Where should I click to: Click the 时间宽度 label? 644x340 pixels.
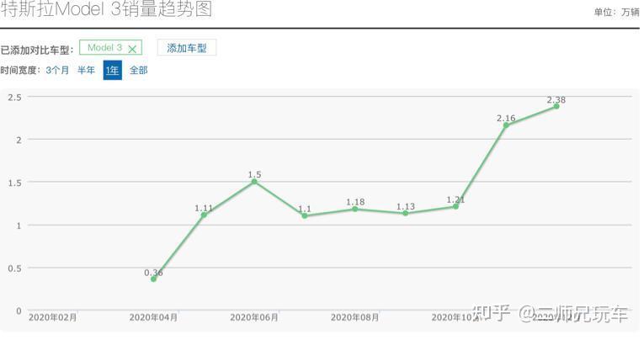point(20,70)
